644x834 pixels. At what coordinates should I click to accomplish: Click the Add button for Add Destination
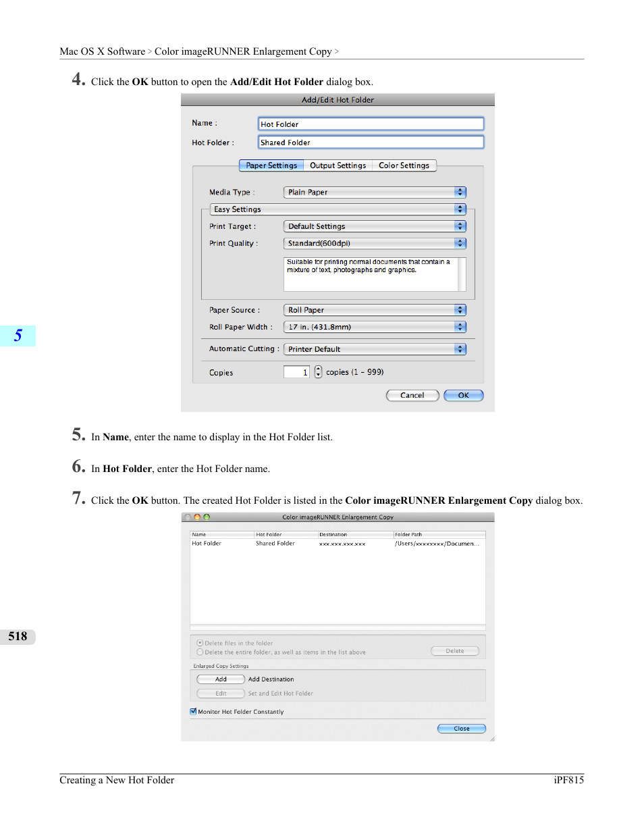pyautogui.click(x=221, y=679)
